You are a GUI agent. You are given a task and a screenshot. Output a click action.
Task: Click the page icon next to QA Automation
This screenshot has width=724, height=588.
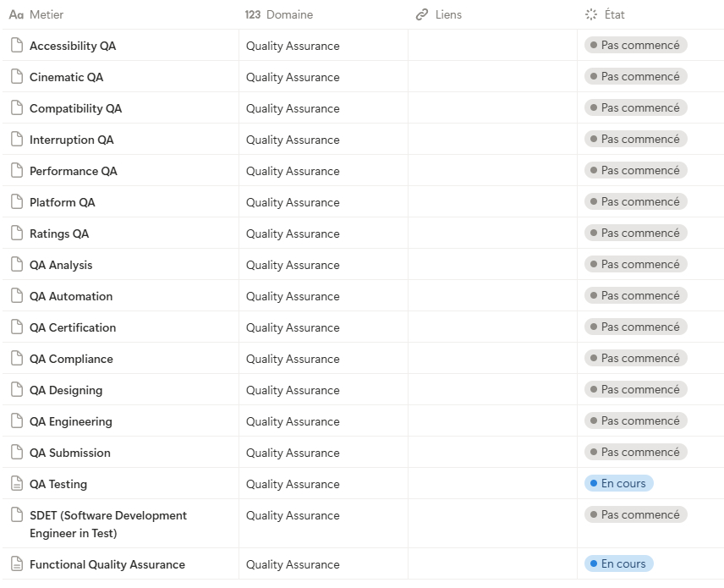(16, 296)
